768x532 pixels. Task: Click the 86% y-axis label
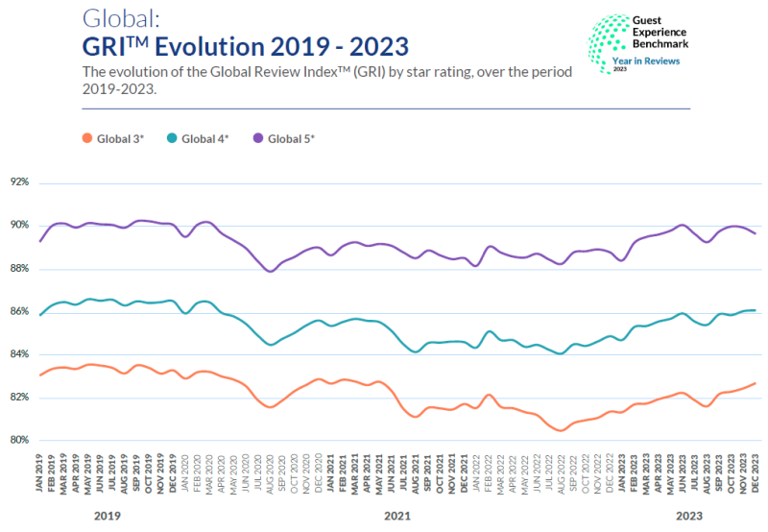tap(19, 312)
